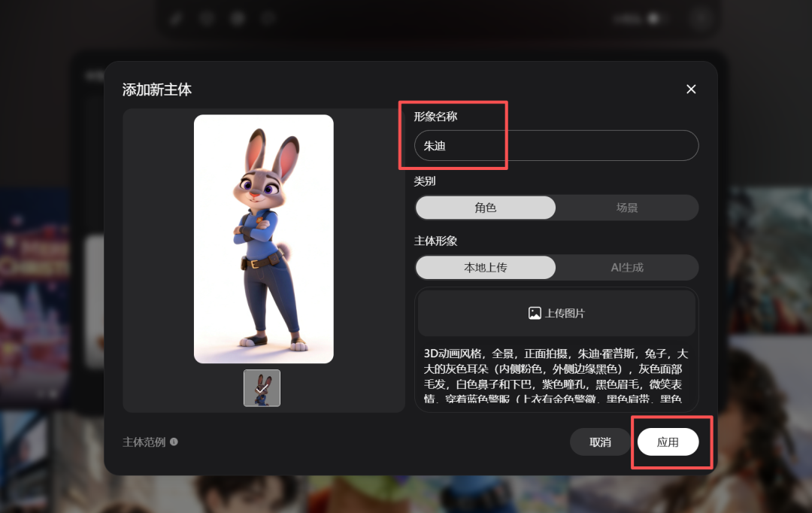Select the 角色 category tab

485,208
